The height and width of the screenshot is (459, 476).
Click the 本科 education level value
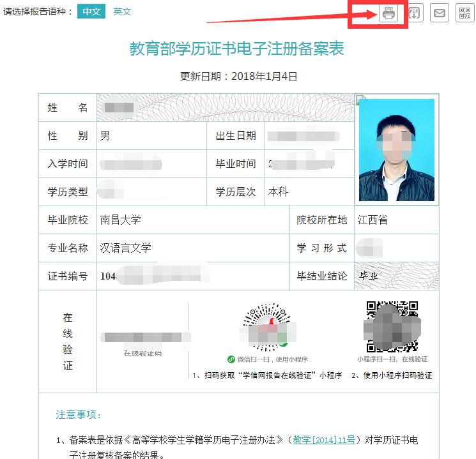(280, 192)
